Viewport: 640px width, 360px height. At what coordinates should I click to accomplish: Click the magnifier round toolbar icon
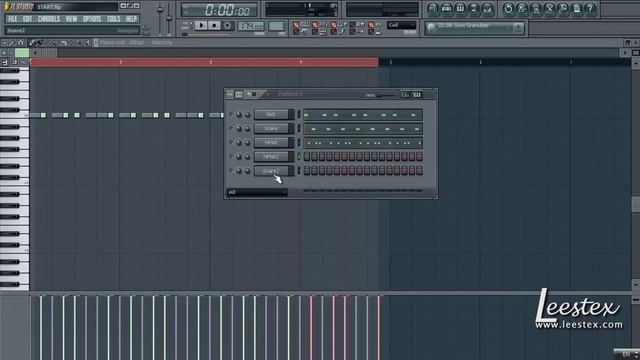pos(563,9)
